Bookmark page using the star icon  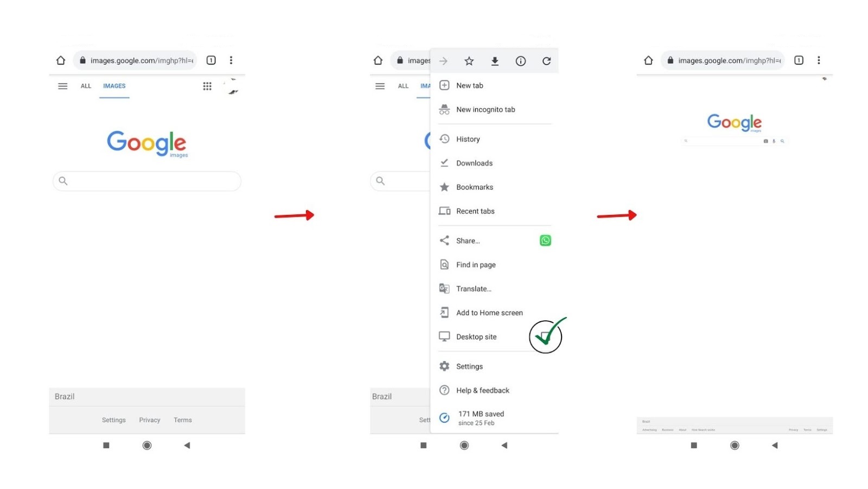pyautogui.click(x=469, y=61)
